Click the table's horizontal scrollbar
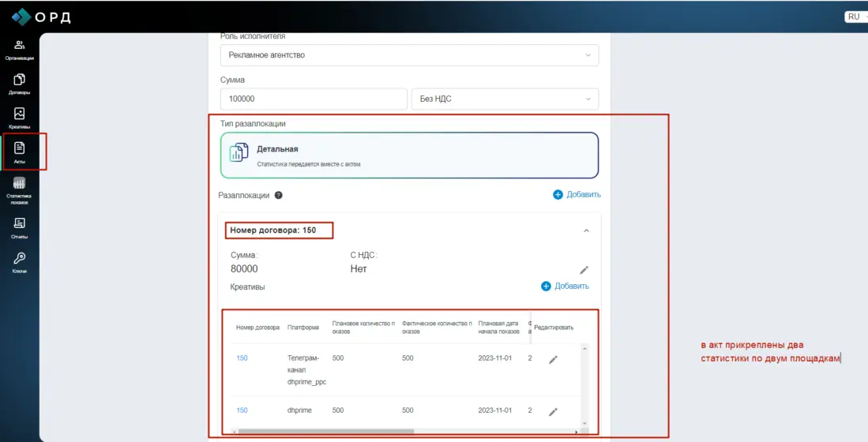 click(x=325, y=431)
